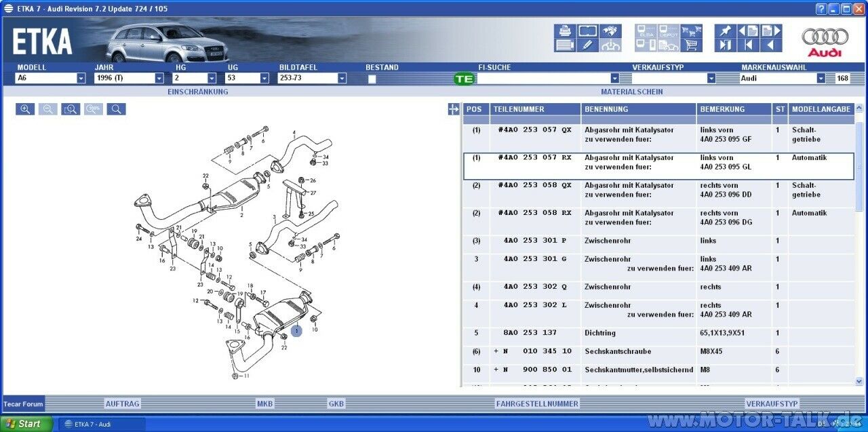Screen dimensions: 868x432
Task: Click the Help button in title bar
Action: point(821,9)
